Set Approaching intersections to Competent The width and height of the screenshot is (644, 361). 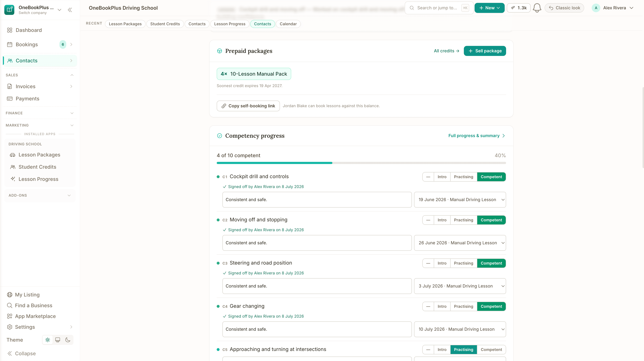(491, 350)
